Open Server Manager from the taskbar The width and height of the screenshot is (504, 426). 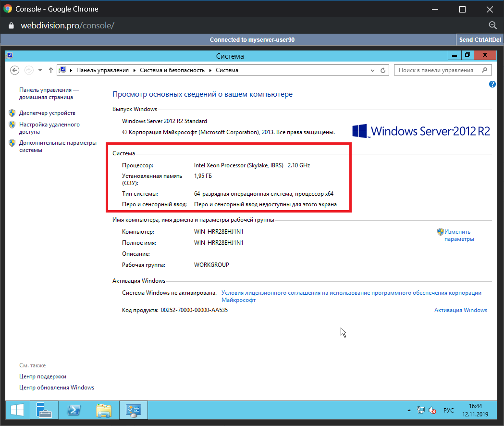click(44, 410)
